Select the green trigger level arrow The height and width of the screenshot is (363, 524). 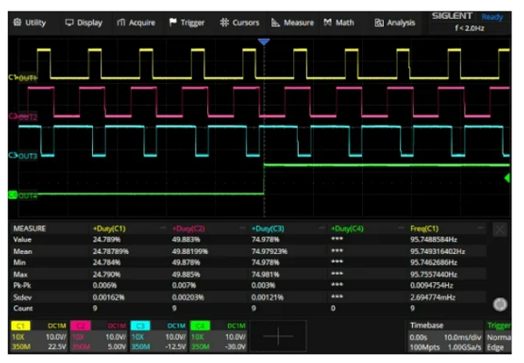pyautogui.click(x=507, y=178)
